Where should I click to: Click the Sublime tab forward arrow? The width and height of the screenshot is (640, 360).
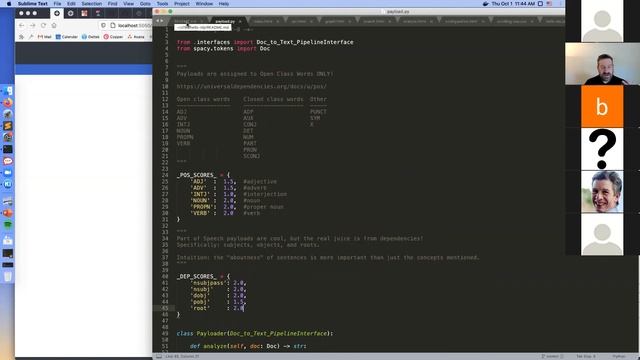pyautogui.click(x=162, y=21)
